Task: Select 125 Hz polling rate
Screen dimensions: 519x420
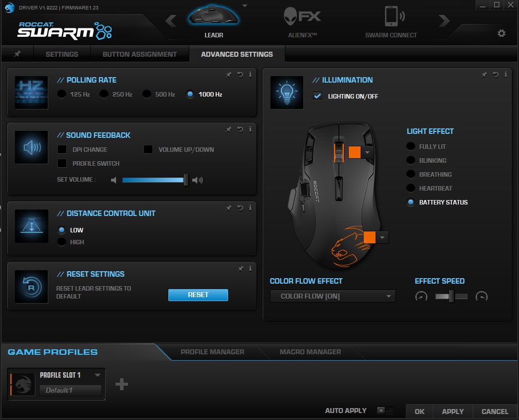Action: pos(62,94)
